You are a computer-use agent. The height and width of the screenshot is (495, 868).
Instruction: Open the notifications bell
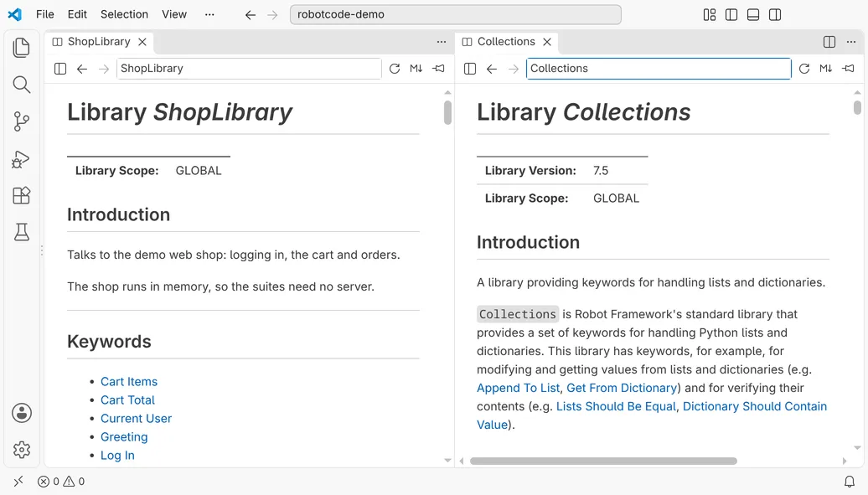tap(850, 482)
